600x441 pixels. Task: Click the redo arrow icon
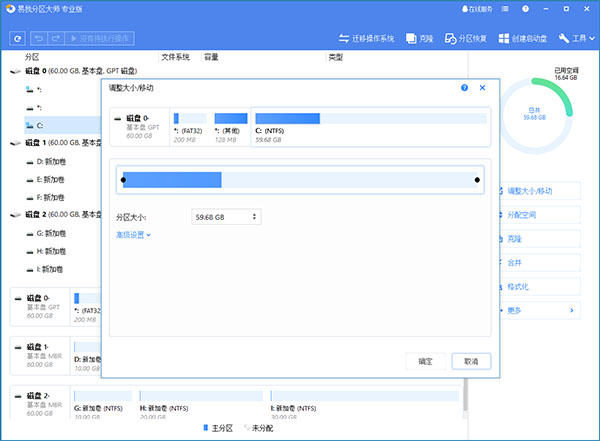tap(57, 38)
